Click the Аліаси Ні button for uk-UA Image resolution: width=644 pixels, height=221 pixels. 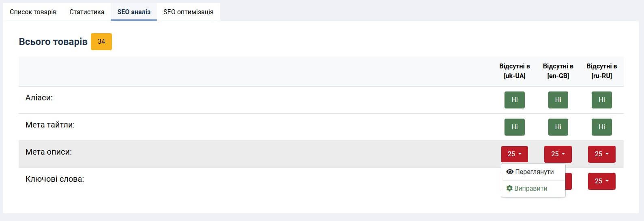[x=514, y=100]
